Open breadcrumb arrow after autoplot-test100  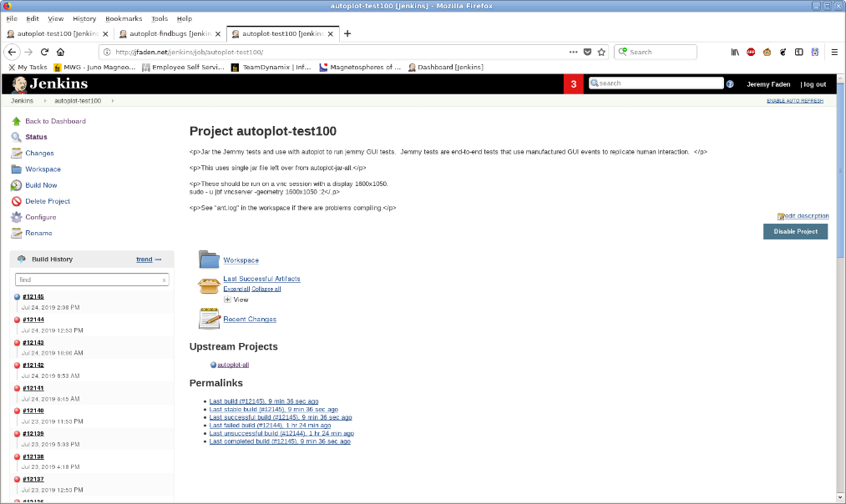[x=112, y=101]
